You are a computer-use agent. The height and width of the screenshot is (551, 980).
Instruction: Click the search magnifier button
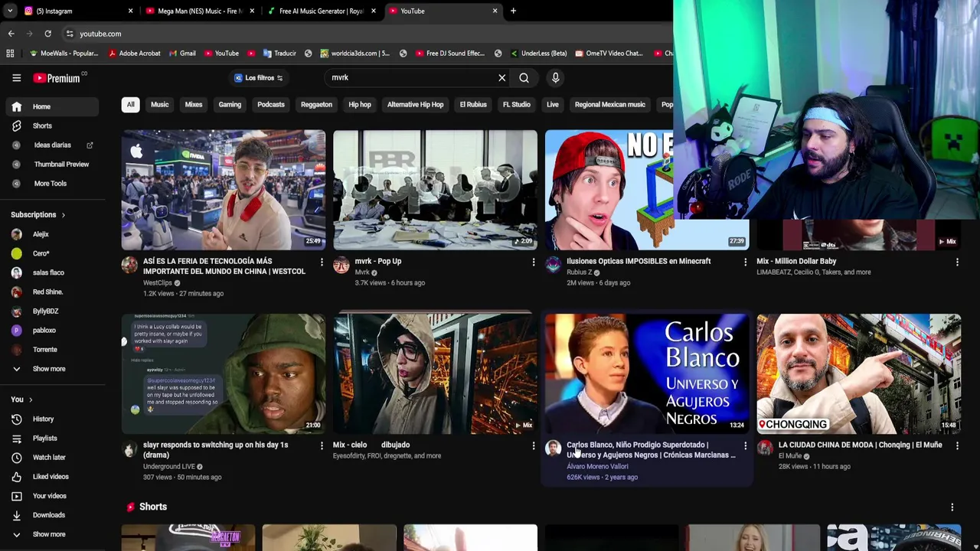pyautogui.click(x=524, y=77)
